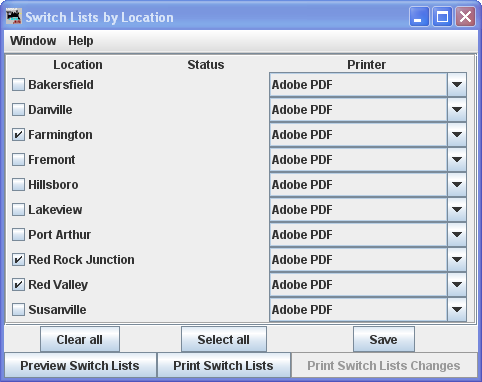Check the Susanville location checkbox
Image resolution: width=482 pixels, height=382 pixels.
click(x=18, y=310)
